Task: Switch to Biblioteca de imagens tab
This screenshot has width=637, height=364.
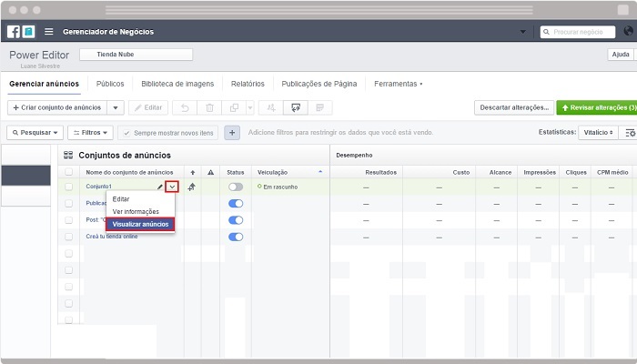Action: click(x=177, y=84)
